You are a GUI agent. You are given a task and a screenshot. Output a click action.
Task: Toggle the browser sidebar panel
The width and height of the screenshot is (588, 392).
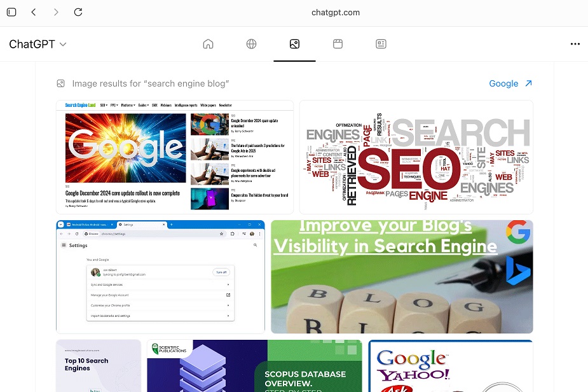pos(11,12)
